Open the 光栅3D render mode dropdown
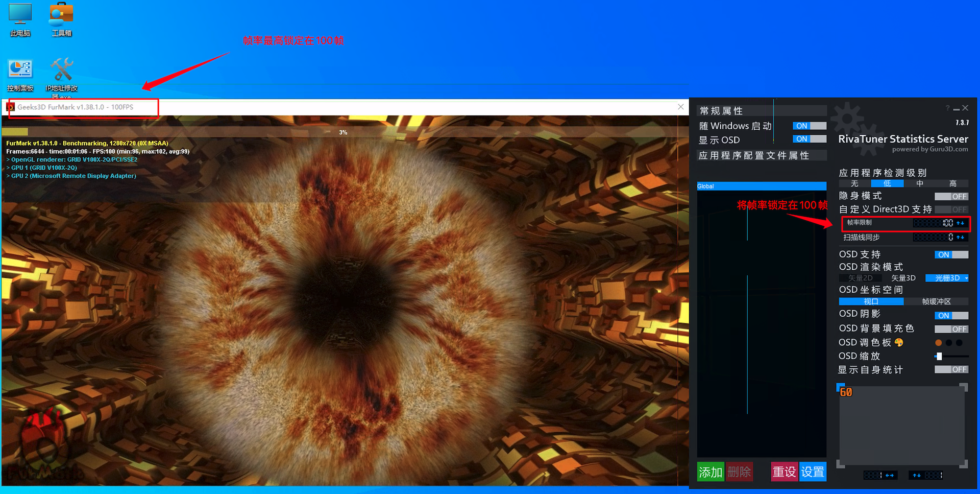The width and height of the screenshot is (980, 494). coord(947,278)
